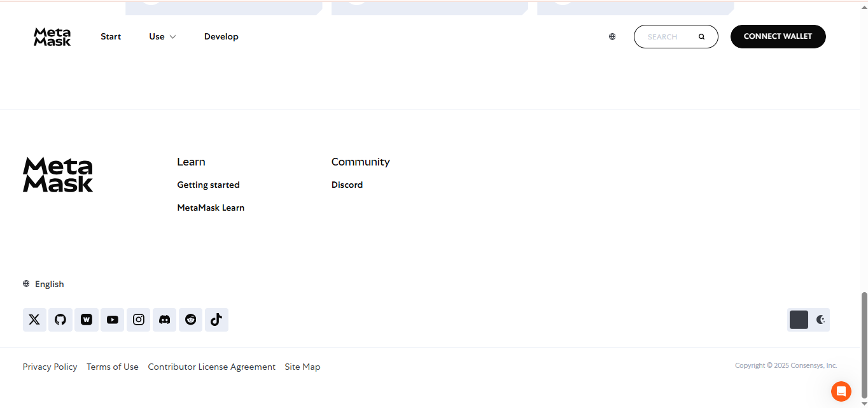Screen dimensions: 868x408
Task: Open the Getting started link
Action: tap(209, 185)
